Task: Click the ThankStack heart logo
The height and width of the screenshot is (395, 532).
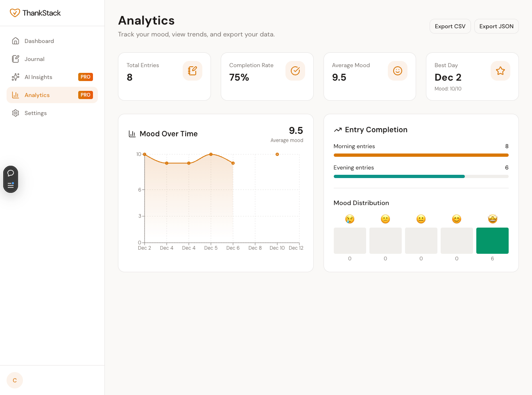Action: (x=15, y=13)
